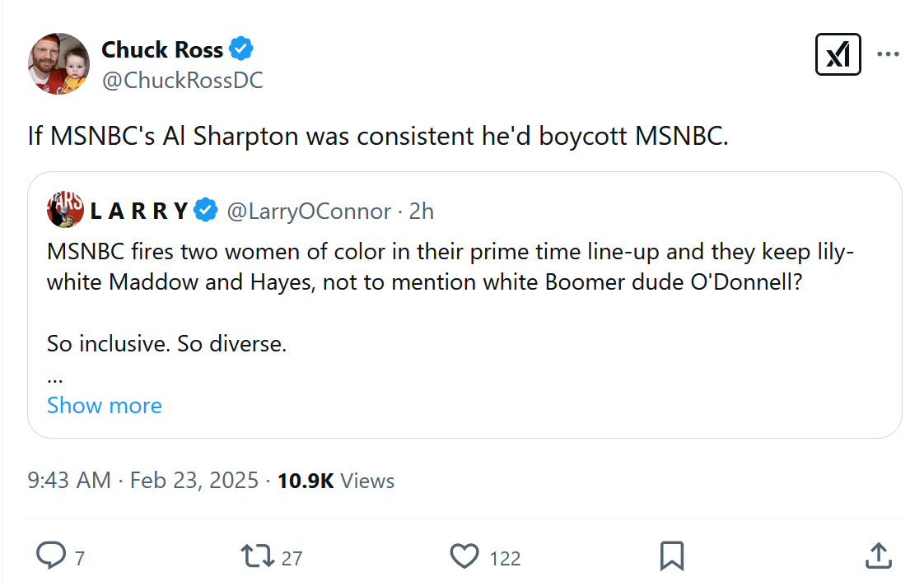Open the Grok AI explain icon
Viewport: 924px width, 586px height.
coord(838,54)
